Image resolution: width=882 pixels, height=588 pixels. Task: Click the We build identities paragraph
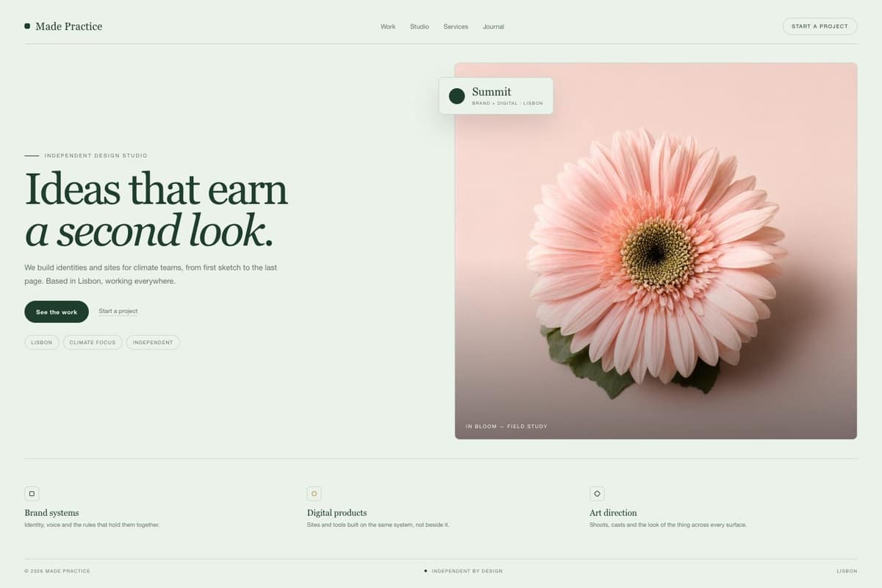(x=151, y=274)
